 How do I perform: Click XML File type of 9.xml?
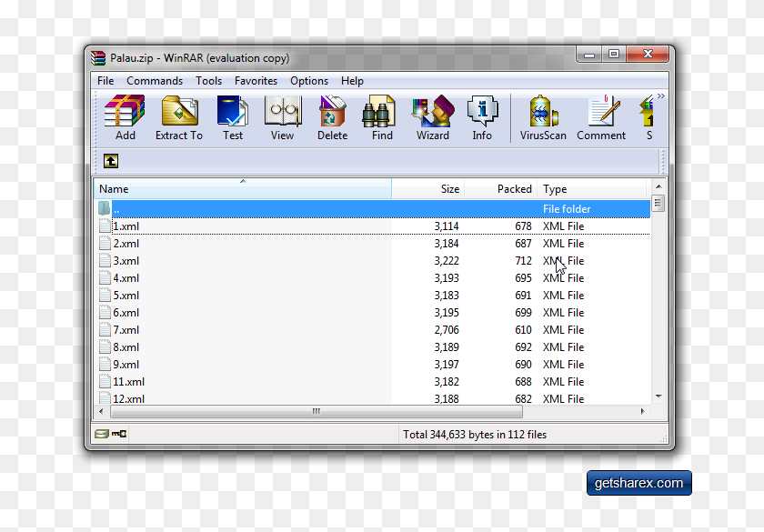pos(563,365)
